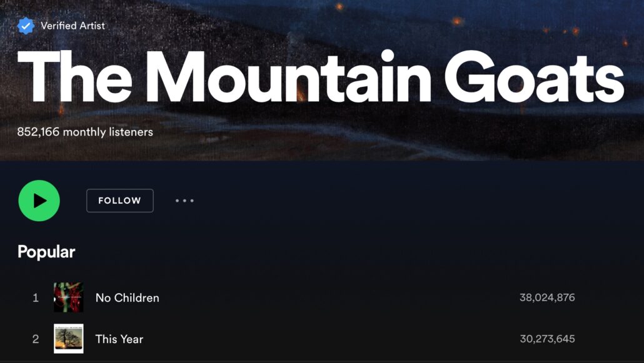
Task: Click track number 2 in Popular
Action: click(x=36, y=339)
